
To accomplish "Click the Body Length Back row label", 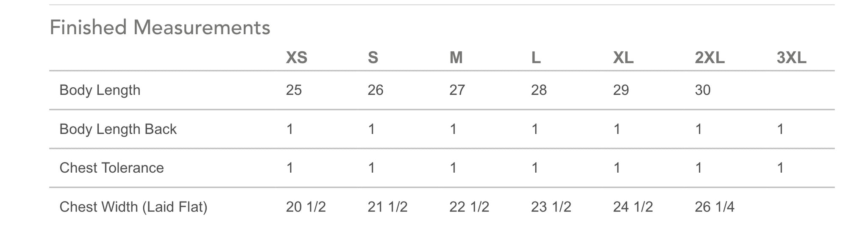I will pyautogui.click(x=118, y=129).
